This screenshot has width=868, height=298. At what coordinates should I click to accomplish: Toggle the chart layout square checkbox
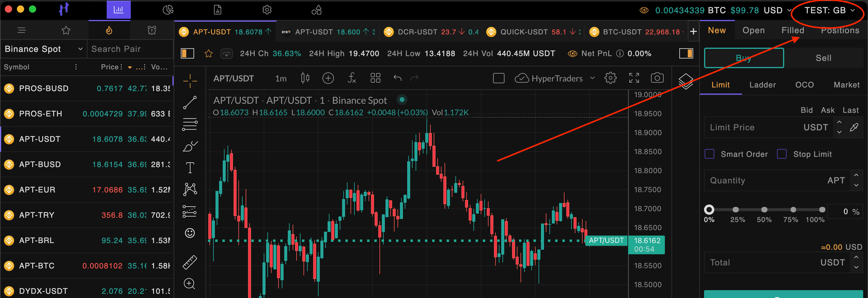[x=499, y=78]
